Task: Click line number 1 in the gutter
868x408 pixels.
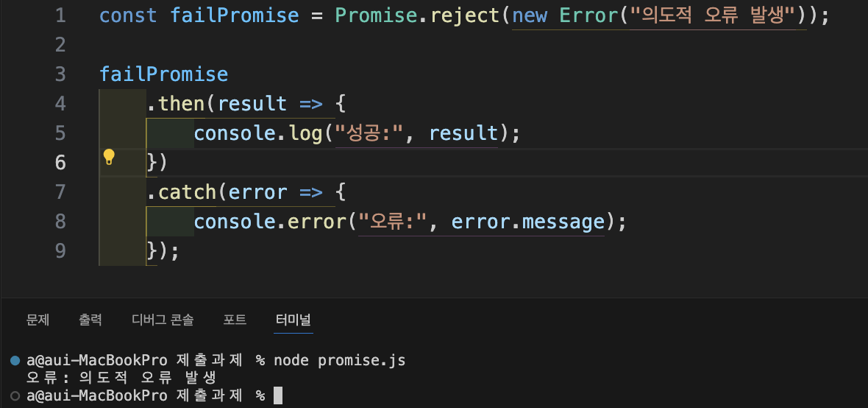Action: (x=60, y=15)
